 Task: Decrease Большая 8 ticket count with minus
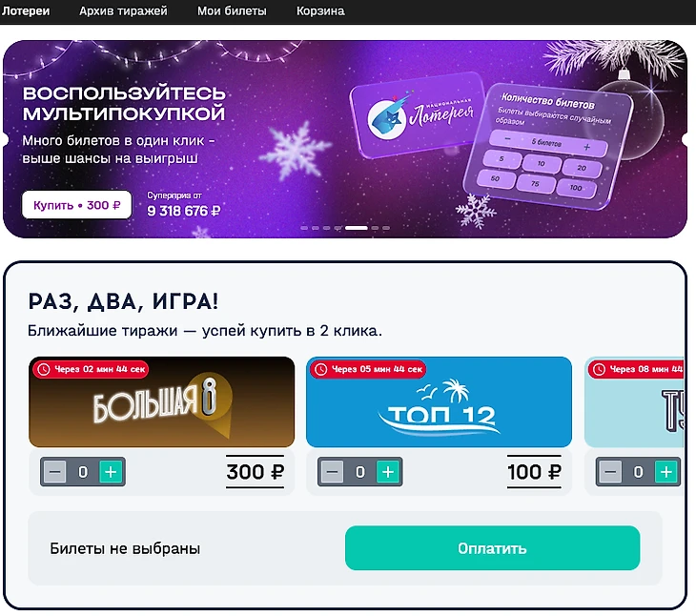(x=54, y=472)
